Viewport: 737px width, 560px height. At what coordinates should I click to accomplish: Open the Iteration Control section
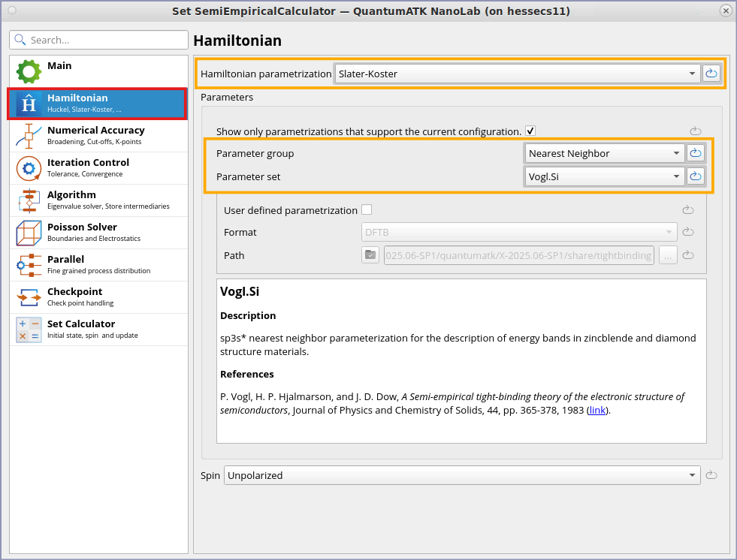pyautogui.click(x=98, y=168)
